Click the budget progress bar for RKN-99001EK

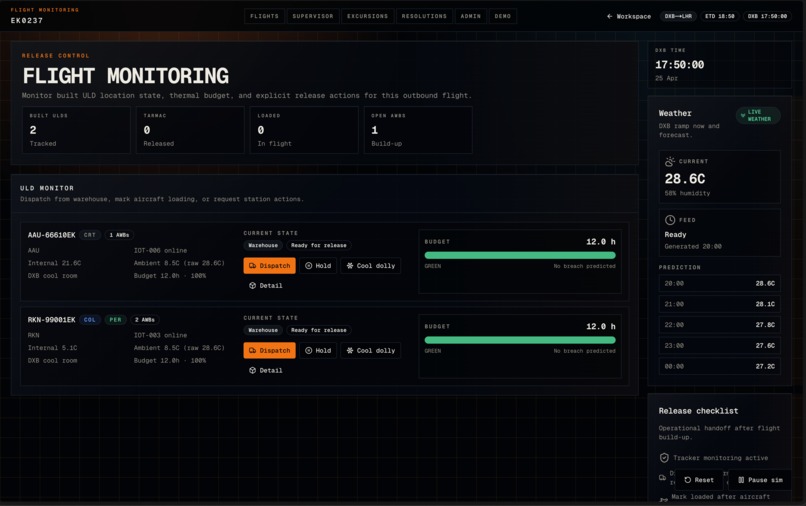coord(520,340)
